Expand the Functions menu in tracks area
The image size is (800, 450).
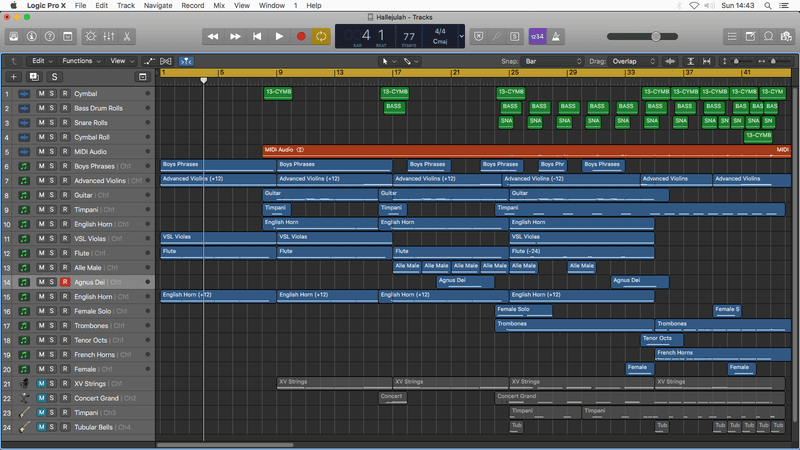tap(80, 61)
